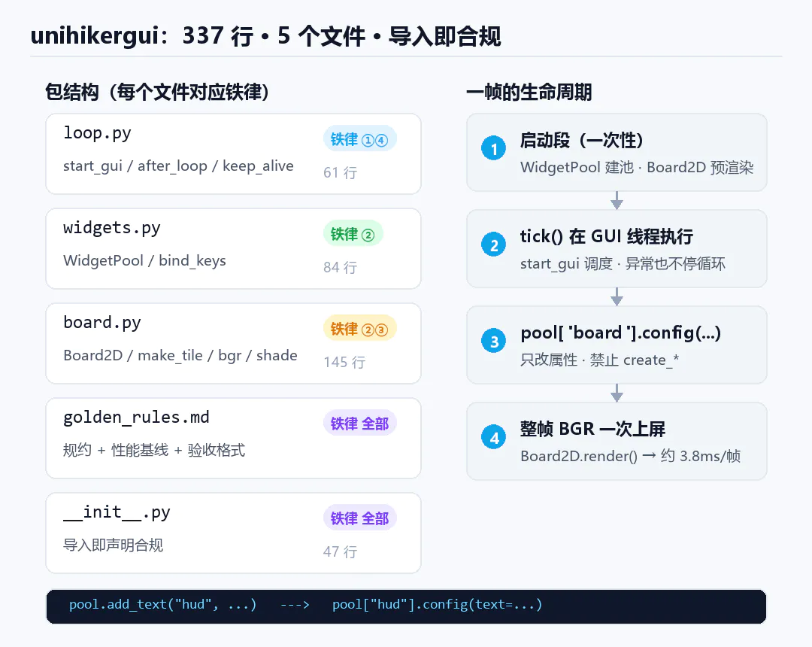Click the __init__.py file name
Screen dimensions: 812x647
(117, 512)
